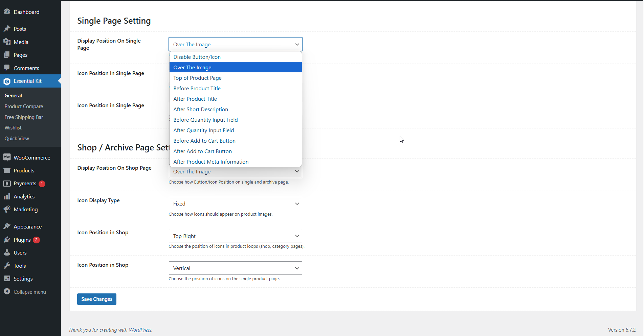Screen dimensions: 644x336
Task: Choose After Short Description option
Action: 236,109
